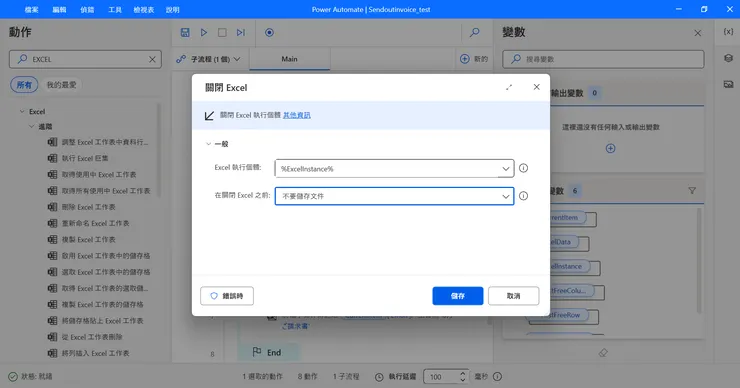The height and width of the screenshot is (388, 740).
Task: Switch to the Main subflow tab
Action: coord(289,59)
